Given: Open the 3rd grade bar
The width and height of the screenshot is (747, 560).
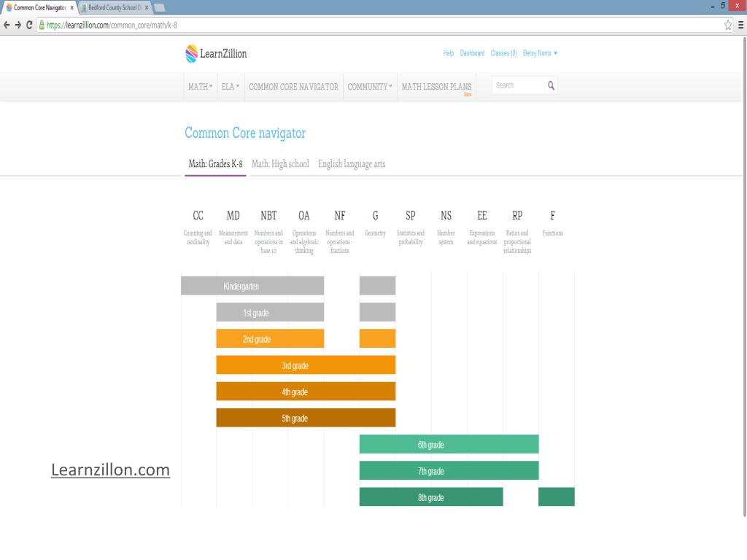Looking at the screenshot, I should (306, 365).
